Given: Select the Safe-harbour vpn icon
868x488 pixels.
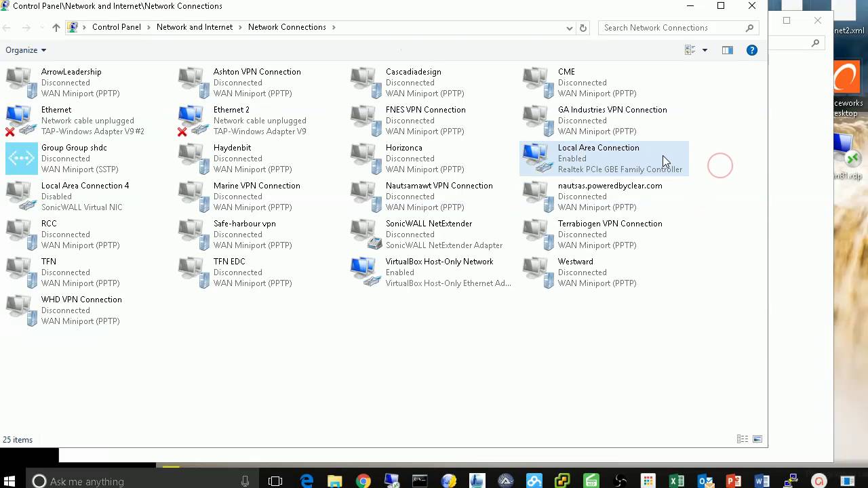Looking at the screenshot, I should [194, 235].
